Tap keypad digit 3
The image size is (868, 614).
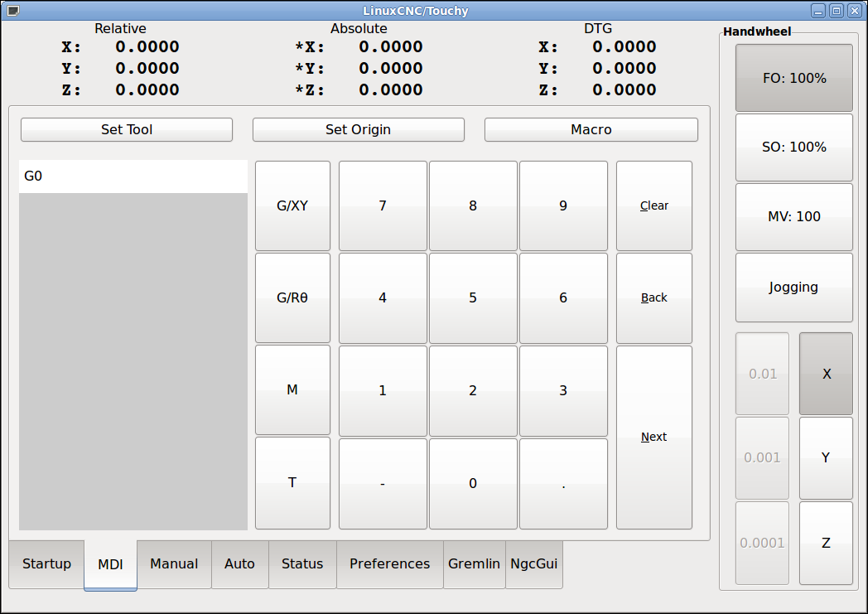[563, 391]
